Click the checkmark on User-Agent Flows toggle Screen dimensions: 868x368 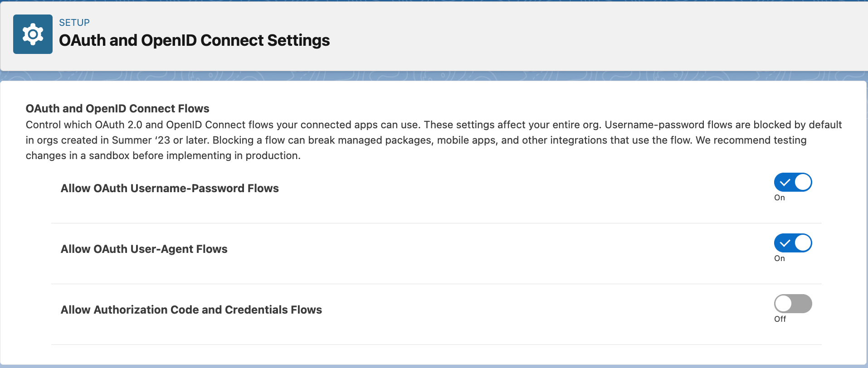785,243
